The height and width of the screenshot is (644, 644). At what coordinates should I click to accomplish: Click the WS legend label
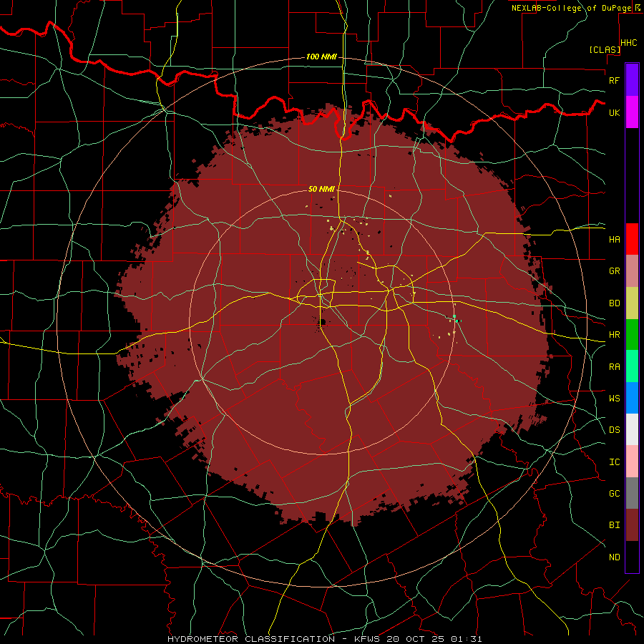[614, 399]
